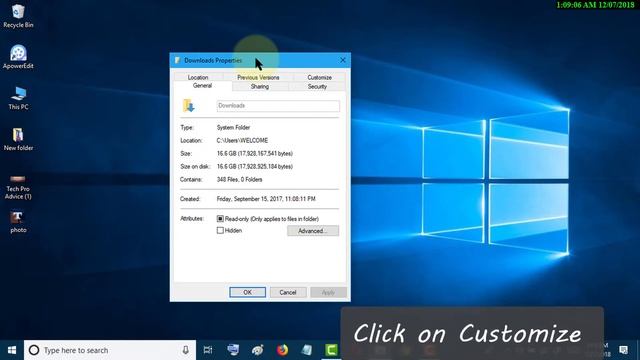Click the OK button
Image resolution: width=640 pixels, height=360 pixels.
tap(247, 292)
